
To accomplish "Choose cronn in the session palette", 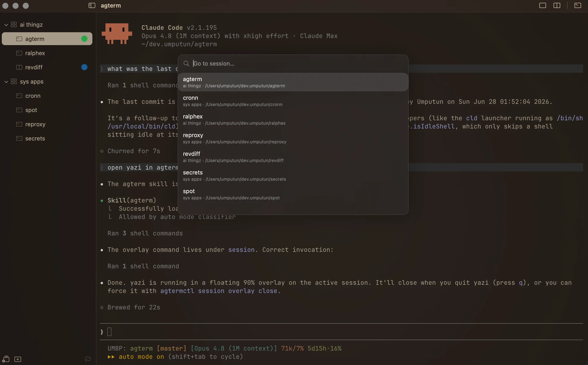I will [293, 101].
